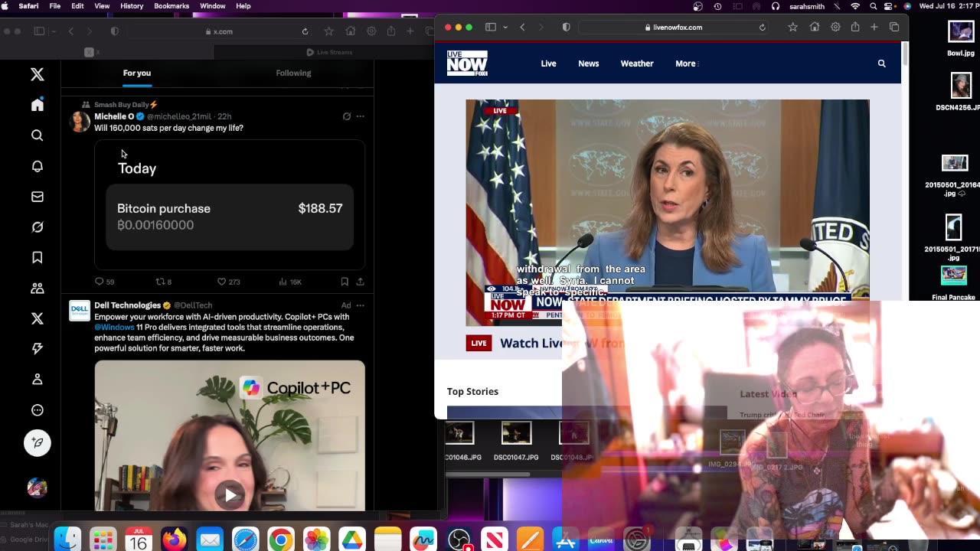Click the @Windows mention in Dell ad
The height and width of the screenshot is (551, 980).
(114, 327)
